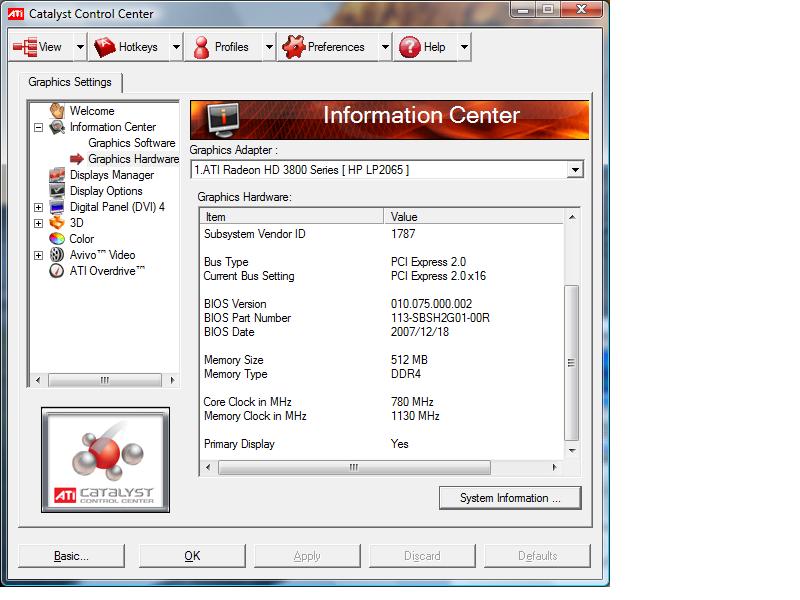Click the ATI Overdrive gauge icon
This screenshot has width=800, height=600.
57,271
